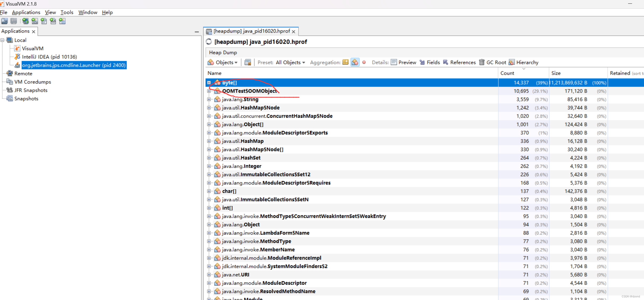Select the heapdump java_pid16020.hprof tab

pyautogui.click(x=251, y=31)
